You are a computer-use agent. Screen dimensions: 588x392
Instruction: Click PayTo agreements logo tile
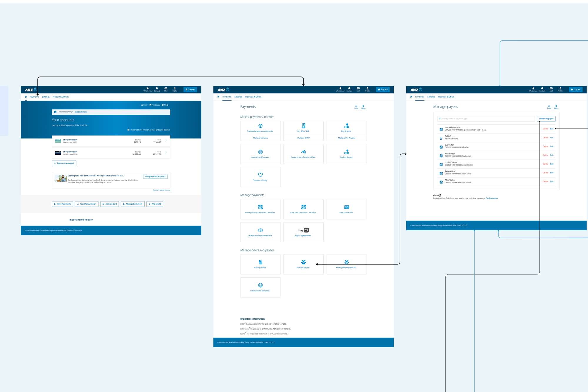[x=303, y=231]
